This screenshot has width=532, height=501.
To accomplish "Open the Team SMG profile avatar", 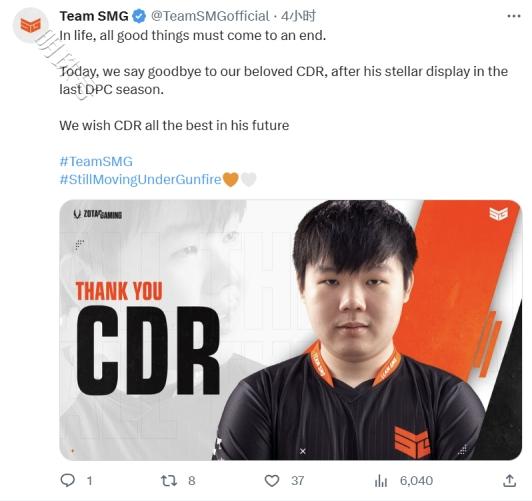I will (31, 25).
